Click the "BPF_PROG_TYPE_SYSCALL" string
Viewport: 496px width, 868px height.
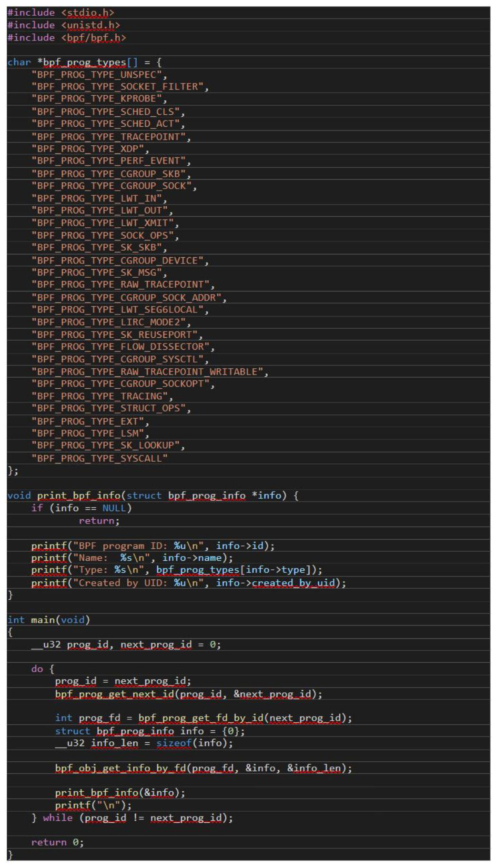tap(99, 458)
